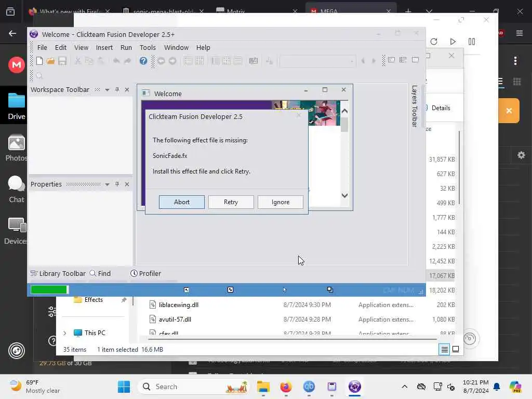The height and width of the screenshot is (399, 532).
Task: Click the Open file folder icon
Action: [50, 61]
